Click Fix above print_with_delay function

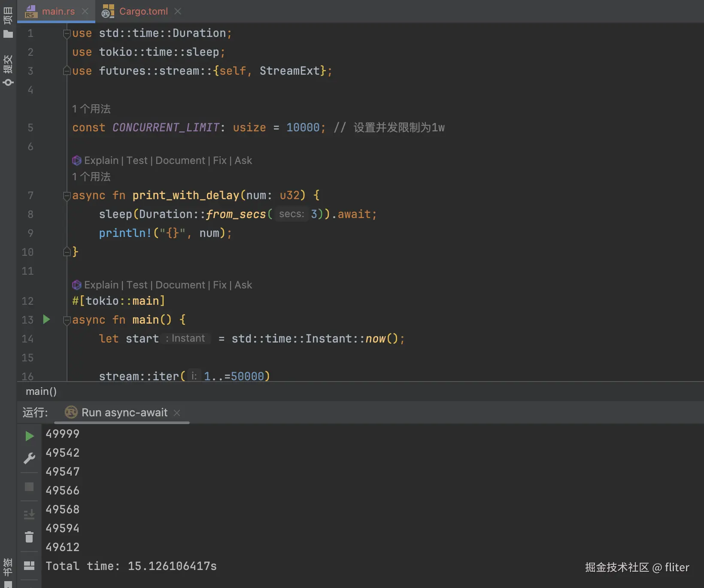220,161
